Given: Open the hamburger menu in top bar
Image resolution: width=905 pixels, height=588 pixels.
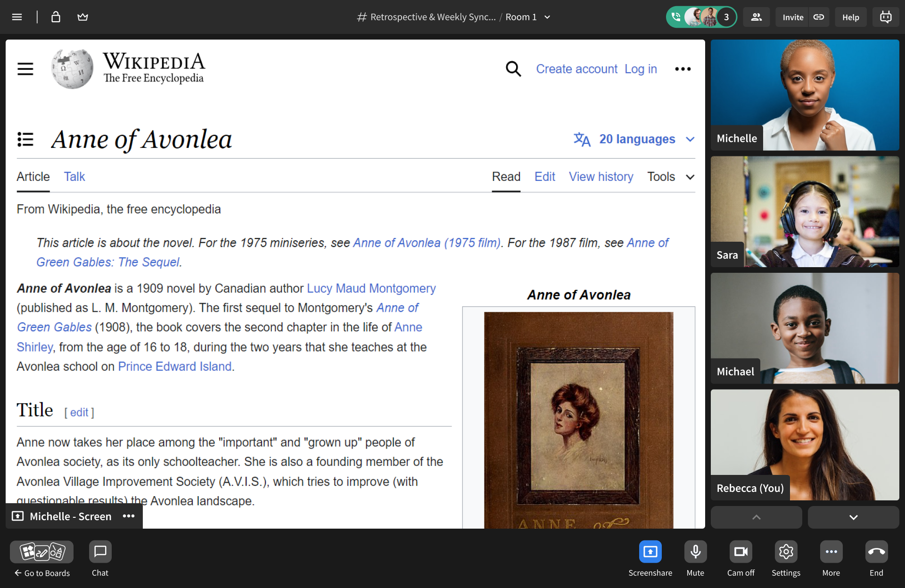Looking at the screenshot, I should (17, 17).
